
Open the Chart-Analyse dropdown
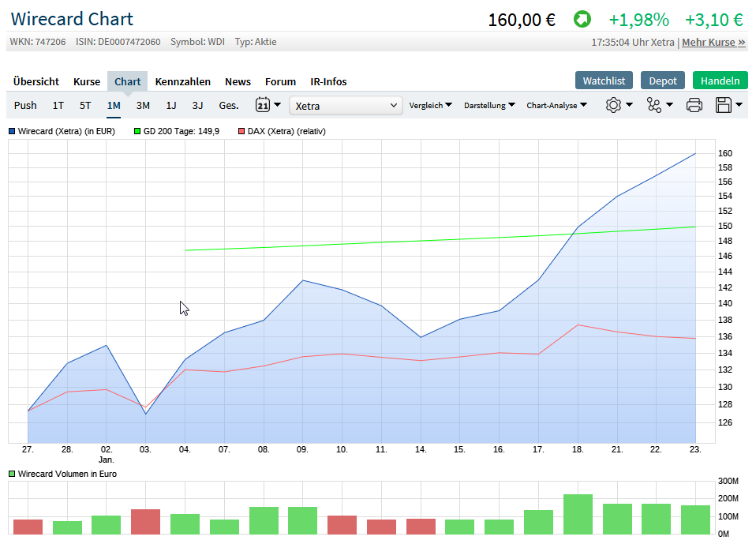(556, 104)
